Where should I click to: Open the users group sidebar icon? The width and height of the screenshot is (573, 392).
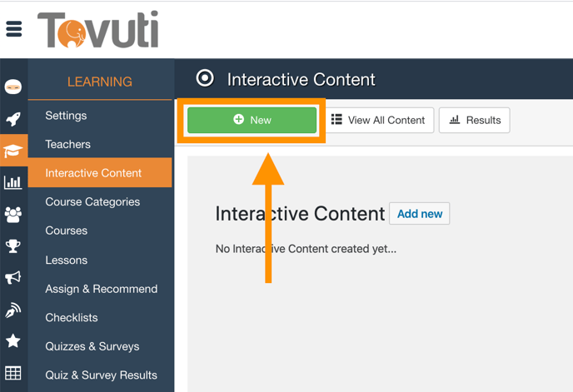(x=13, y=214)
